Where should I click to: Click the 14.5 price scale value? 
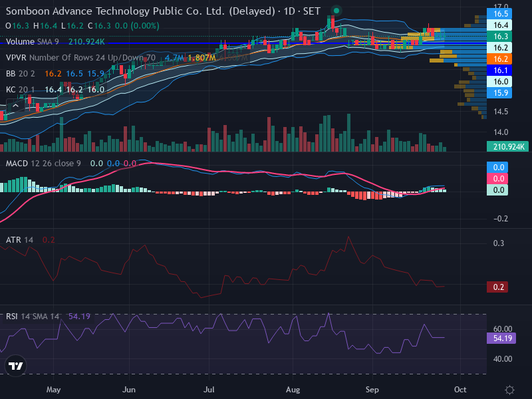[501, 112]
